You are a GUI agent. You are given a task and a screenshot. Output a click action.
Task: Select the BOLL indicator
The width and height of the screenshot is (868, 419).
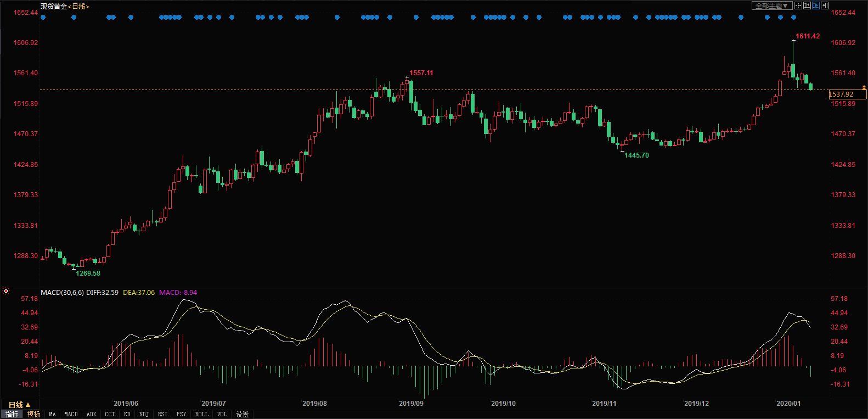click(x=201, y=414)
